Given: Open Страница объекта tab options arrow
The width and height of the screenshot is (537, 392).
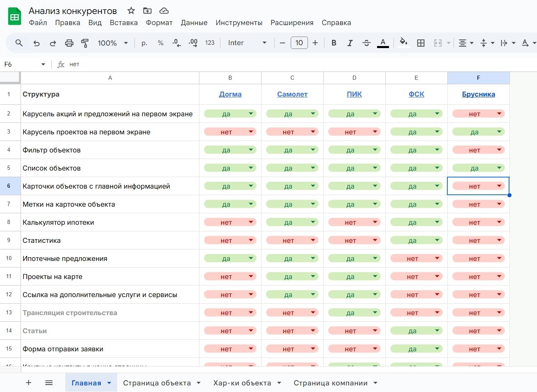Looking at the screenshot, I should (x=199, y=383).
